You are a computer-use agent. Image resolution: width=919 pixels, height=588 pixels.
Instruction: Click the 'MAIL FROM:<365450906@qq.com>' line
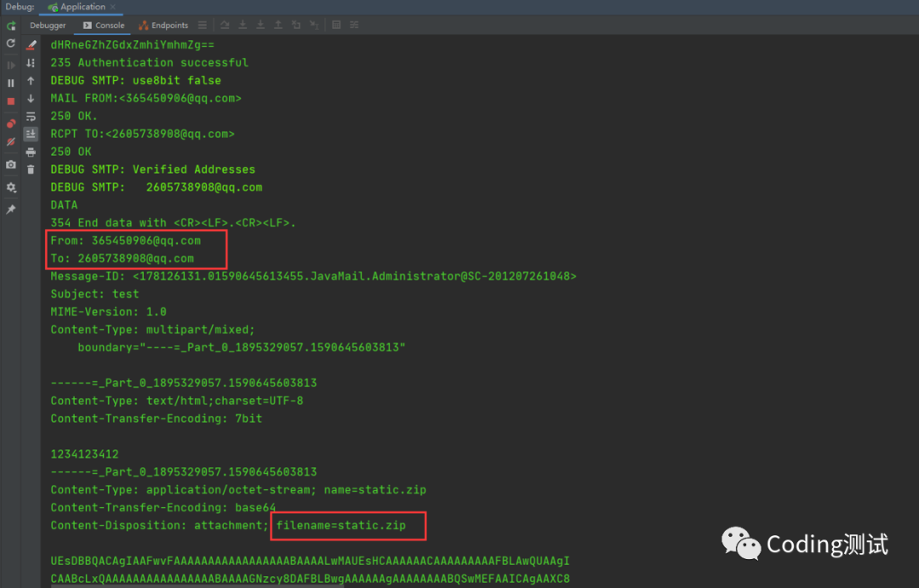[146, 99]
